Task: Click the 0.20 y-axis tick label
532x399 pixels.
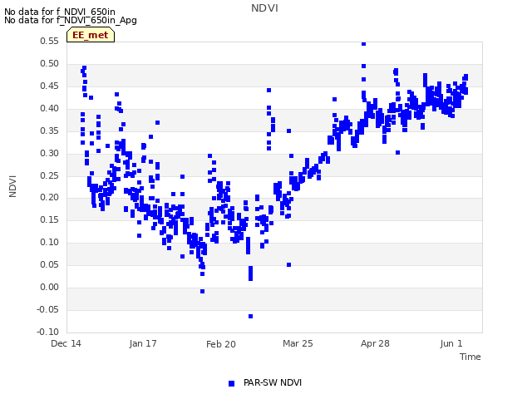Action: click(50, 198)
